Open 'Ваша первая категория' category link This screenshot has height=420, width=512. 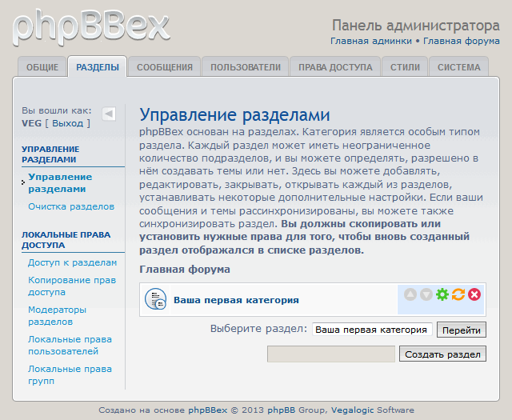coord(236,300)
